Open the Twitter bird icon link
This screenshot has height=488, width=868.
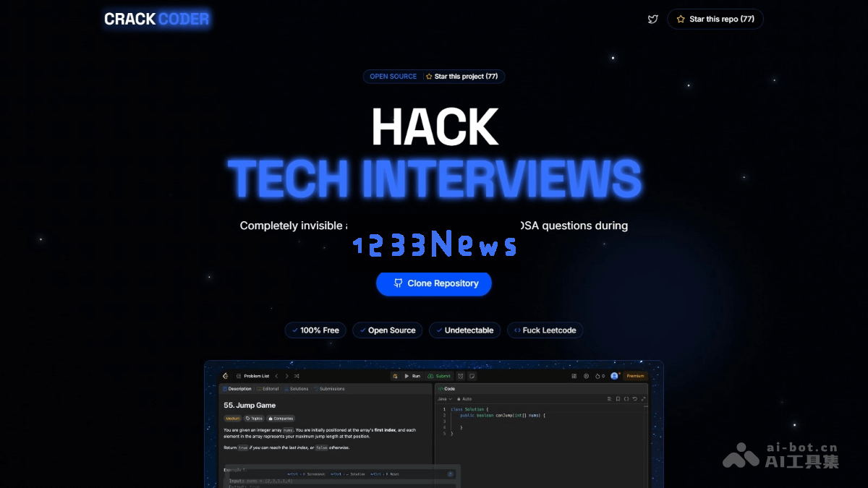[x=653, y=20]
